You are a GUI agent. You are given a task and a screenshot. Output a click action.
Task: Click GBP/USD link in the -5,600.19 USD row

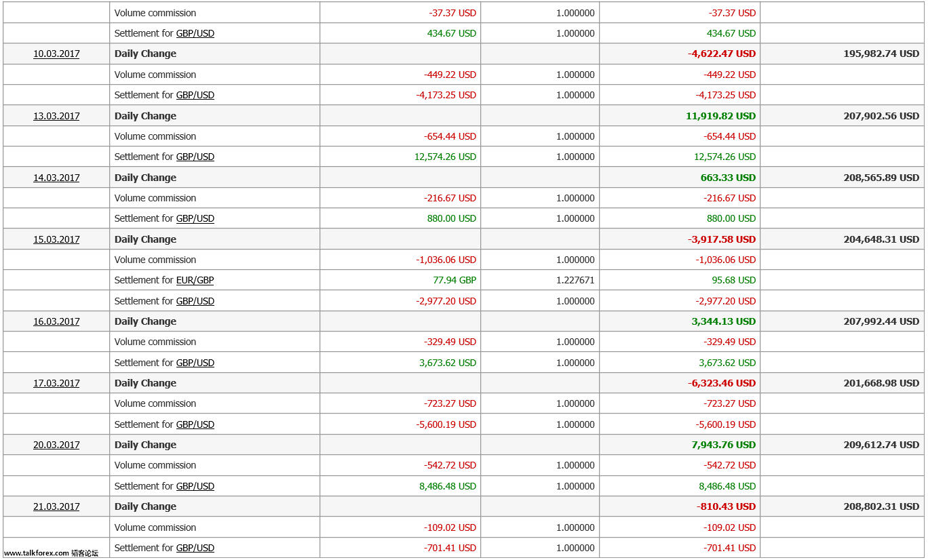pyautogui.click(x=195, y=424)
